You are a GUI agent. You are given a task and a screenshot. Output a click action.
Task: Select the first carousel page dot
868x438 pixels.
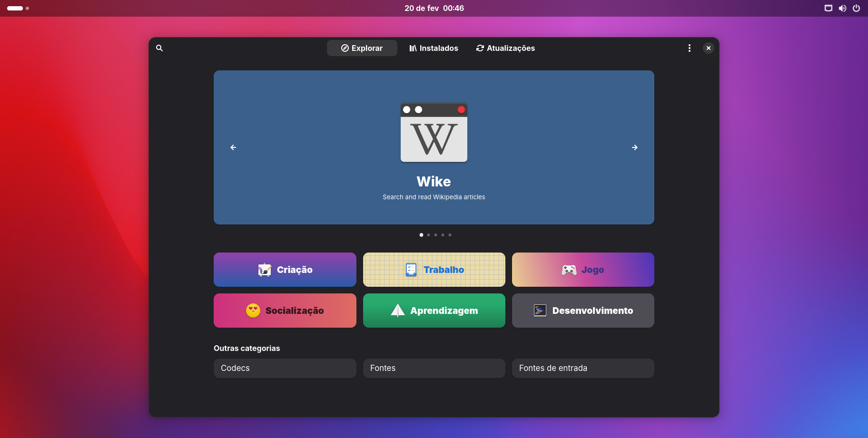(421, 235)
